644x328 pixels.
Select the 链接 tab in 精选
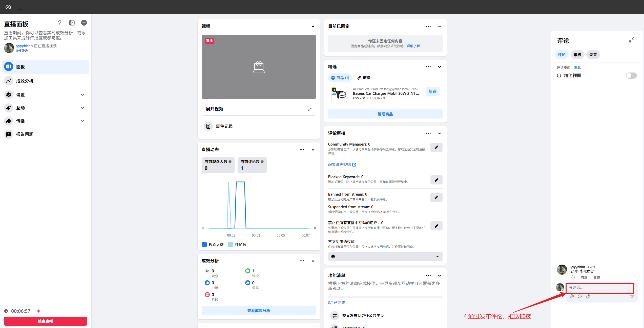click(364, 78)
